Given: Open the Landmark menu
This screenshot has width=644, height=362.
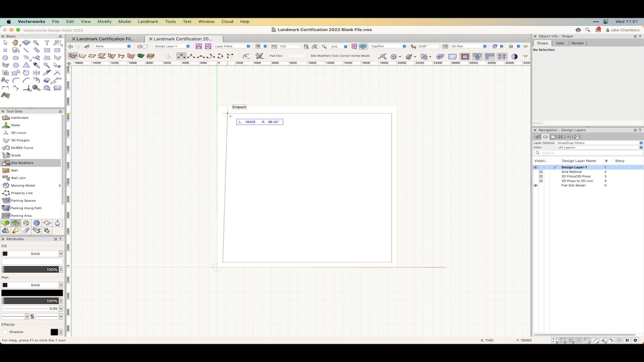Looking at the screenshot, I should 148,21.
